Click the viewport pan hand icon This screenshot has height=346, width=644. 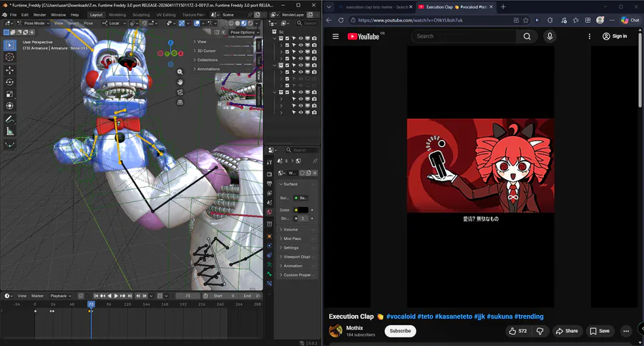click(x=180, y=82)
